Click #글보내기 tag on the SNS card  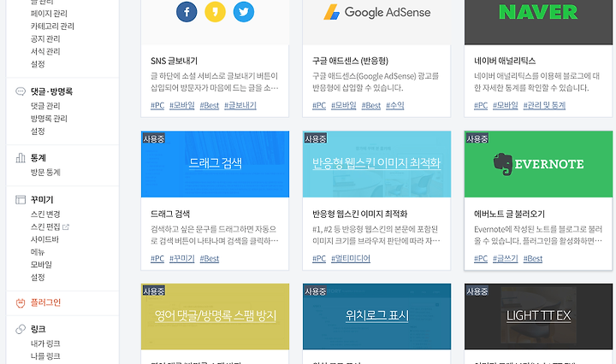[240, 105]
